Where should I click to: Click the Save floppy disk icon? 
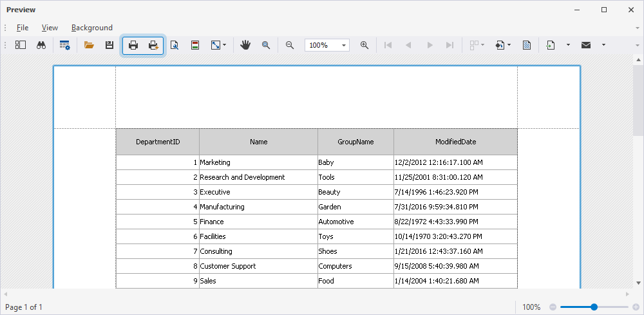[109, 45]
